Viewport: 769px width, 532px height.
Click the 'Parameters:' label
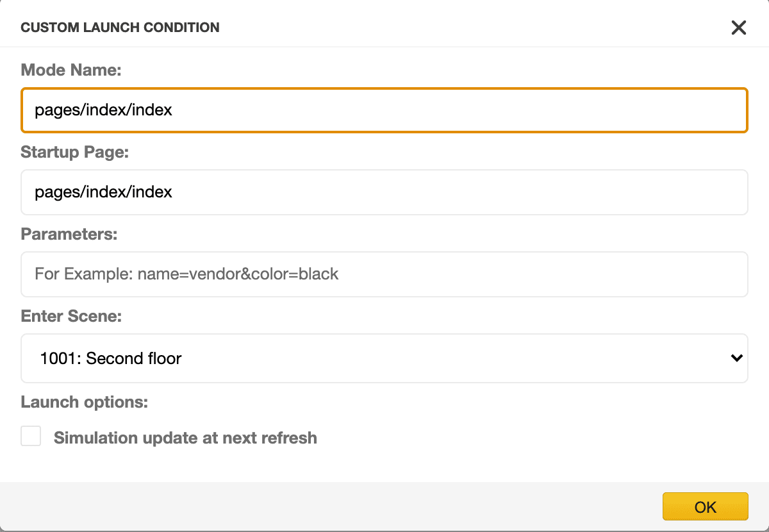(x=69, y=234)
